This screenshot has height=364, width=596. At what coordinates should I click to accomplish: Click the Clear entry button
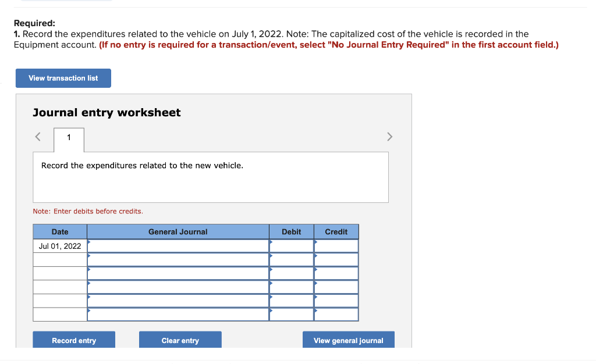(180, 340)
